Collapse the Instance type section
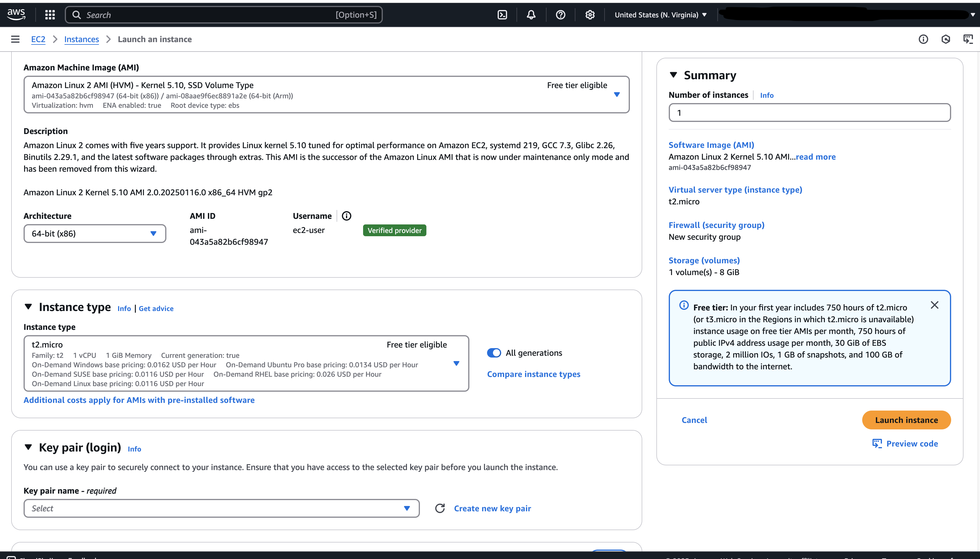 point(28,307)
